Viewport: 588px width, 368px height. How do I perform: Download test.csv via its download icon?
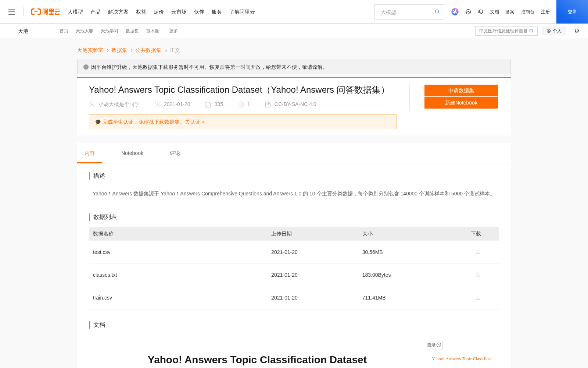tap(478, 252)
